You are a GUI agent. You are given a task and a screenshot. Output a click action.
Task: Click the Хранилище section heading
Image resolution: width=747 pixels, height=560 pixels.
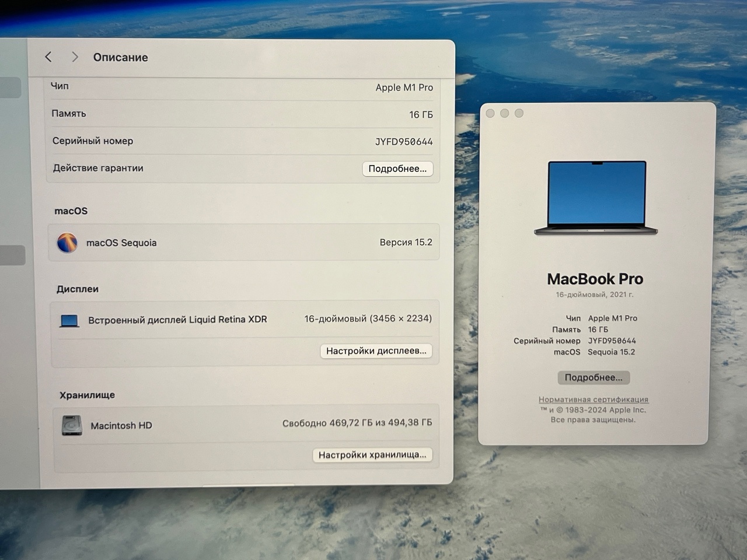(x=87, y=395)
